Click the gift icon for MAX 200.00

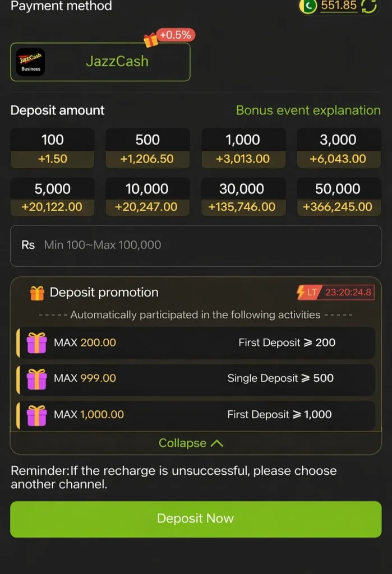point(37,342)
